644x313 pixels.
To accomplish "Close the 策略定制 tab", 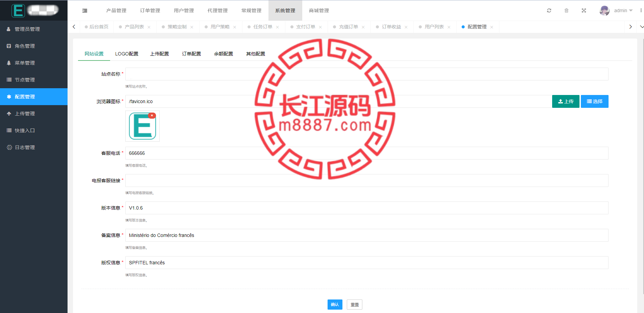I will pos(192,27).
